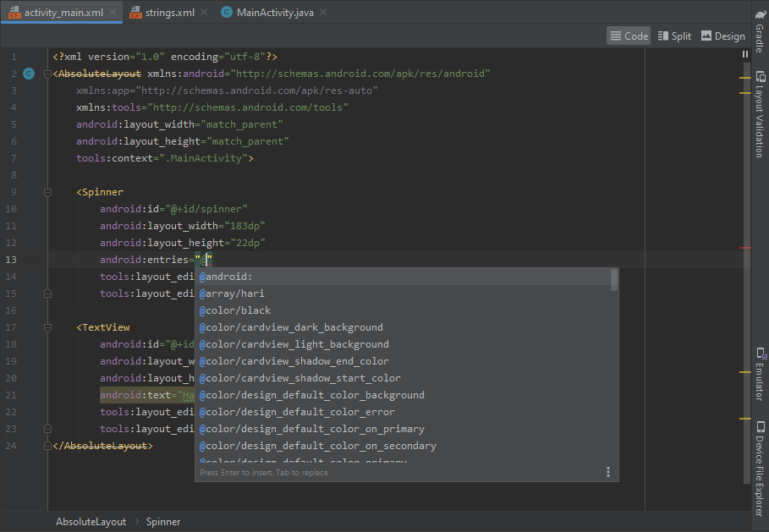
Task: Click the highlighted android:text attribute on line 21
Action: [147, 395]
